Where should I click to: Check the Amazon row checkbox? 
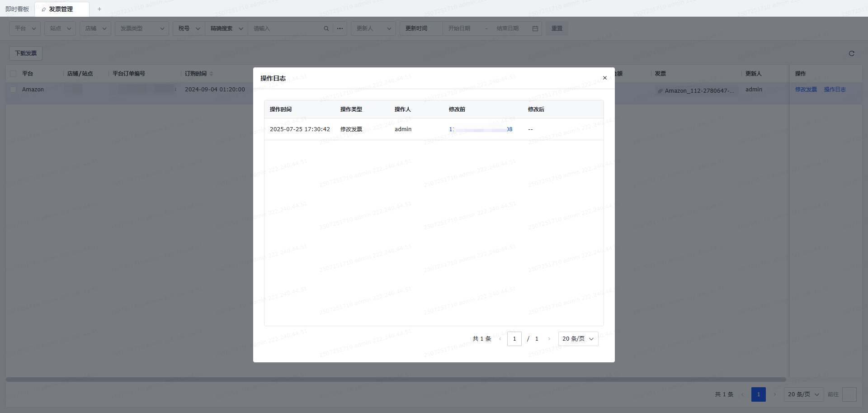click(x=13, y=90)
